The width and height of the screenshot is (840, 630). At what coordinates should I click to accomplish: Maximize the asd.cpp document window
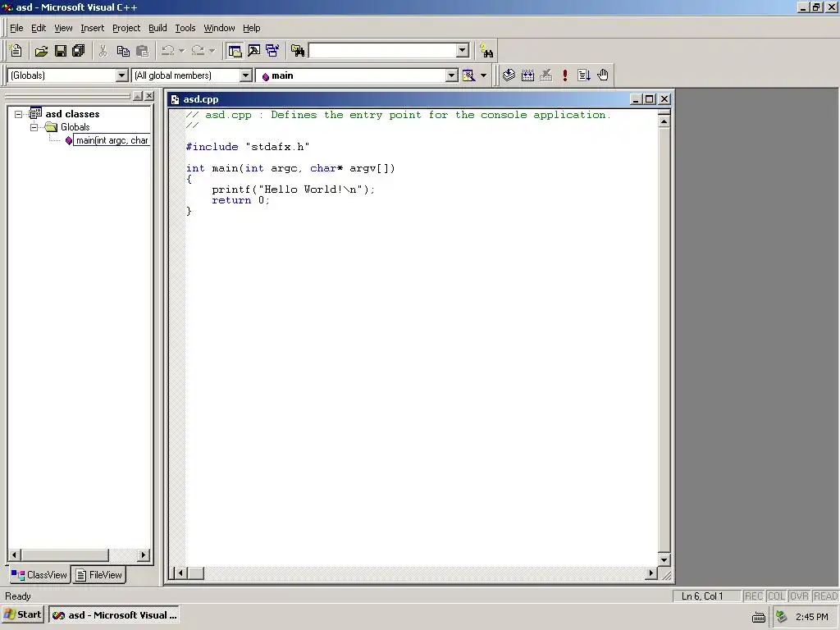tap(650, 99)
